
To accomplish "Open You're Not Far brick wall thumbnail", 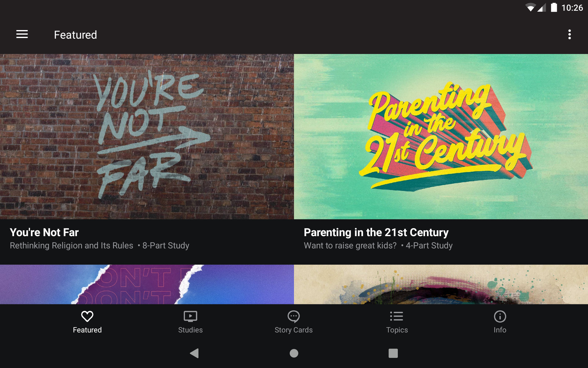I will tap(147, 136).
